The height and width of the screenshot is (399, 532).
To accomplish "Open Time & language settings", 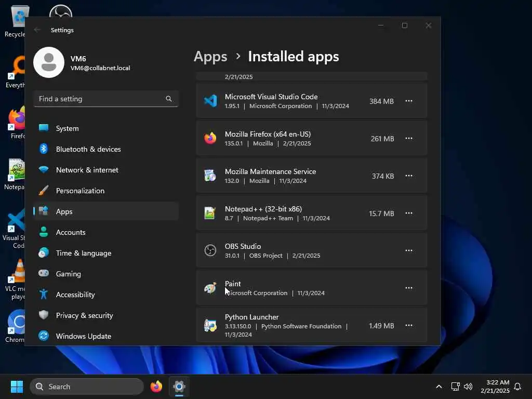I will pyautogui.click(x=106, y=253).
